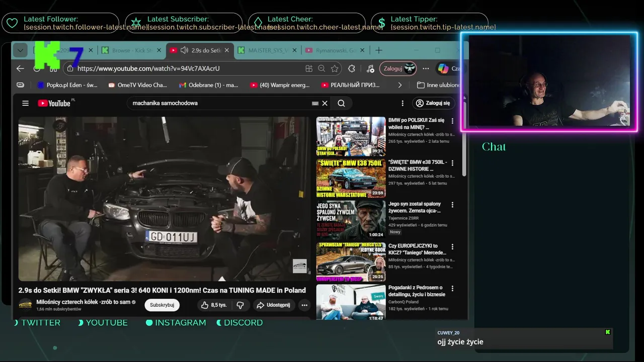Expand more bookmarks chevron
Image resolution: width=644 pixels, height=362 pixels.
[400, 85]
